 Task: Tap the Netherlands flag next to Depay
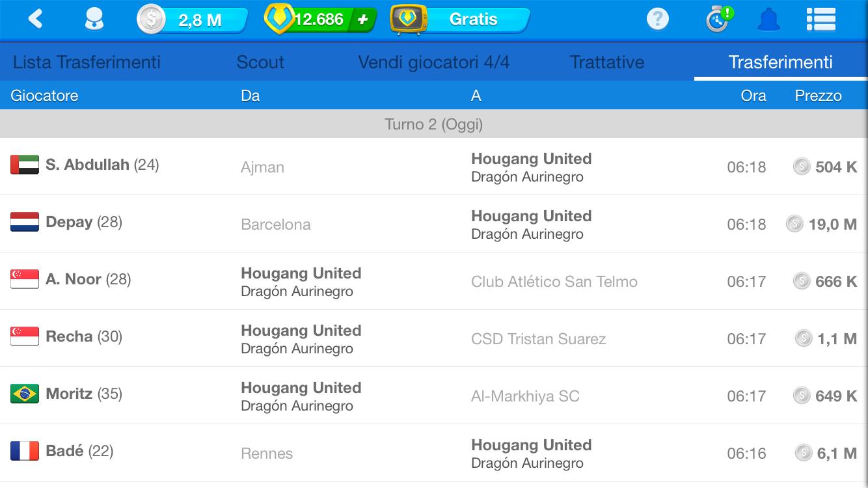25,223
